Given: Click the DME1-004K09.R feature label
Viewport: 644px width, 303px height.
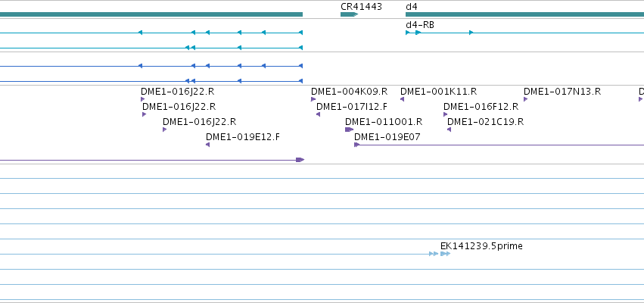Looking at the screenshot, I should [349, 91].
